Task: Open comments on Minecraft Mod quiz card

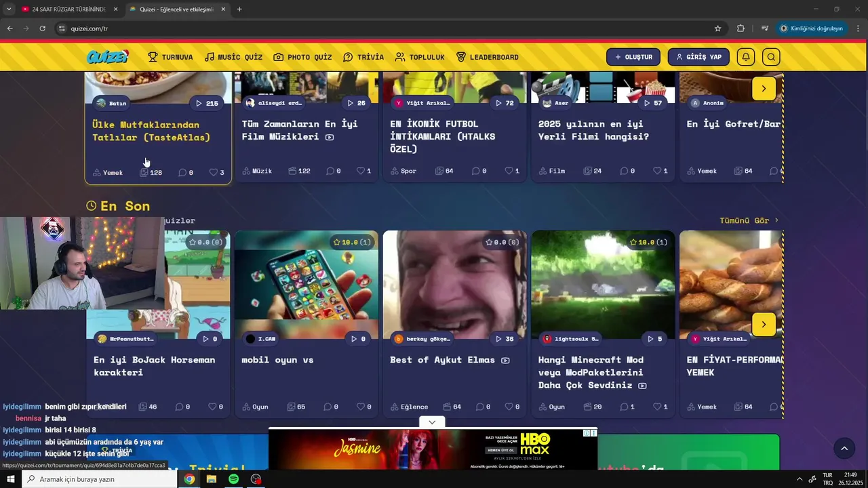Action: (x=627, y=407)
